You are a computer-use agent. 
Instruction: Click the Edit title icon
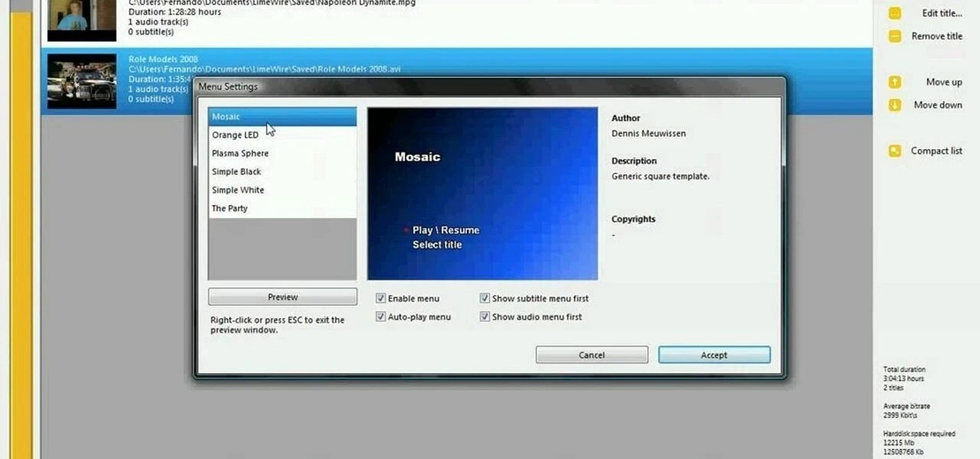(x=894, y=13)
